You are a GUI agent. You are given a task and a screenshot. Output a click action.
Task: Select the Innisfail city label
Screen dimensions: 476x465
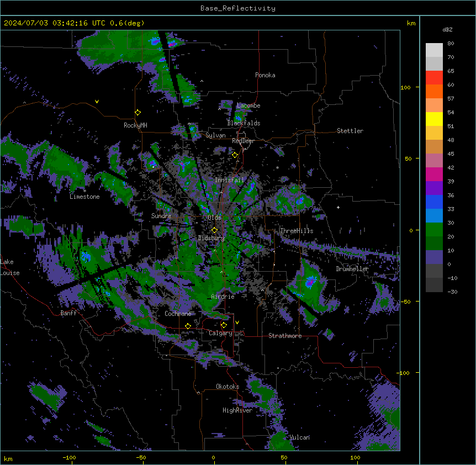pyautogui.click(x=230, y=180)
